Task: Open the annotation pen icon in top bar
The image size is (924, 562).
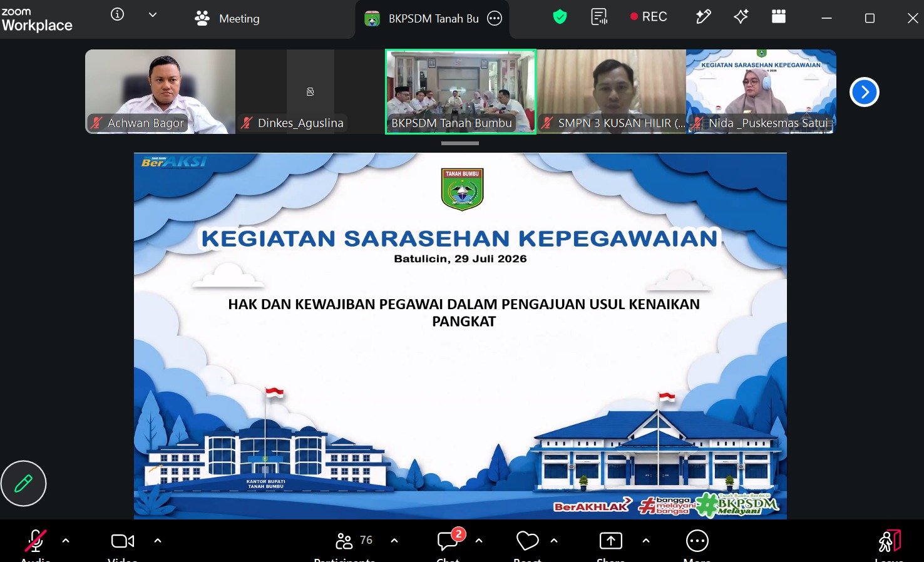Action: point(704,17)
